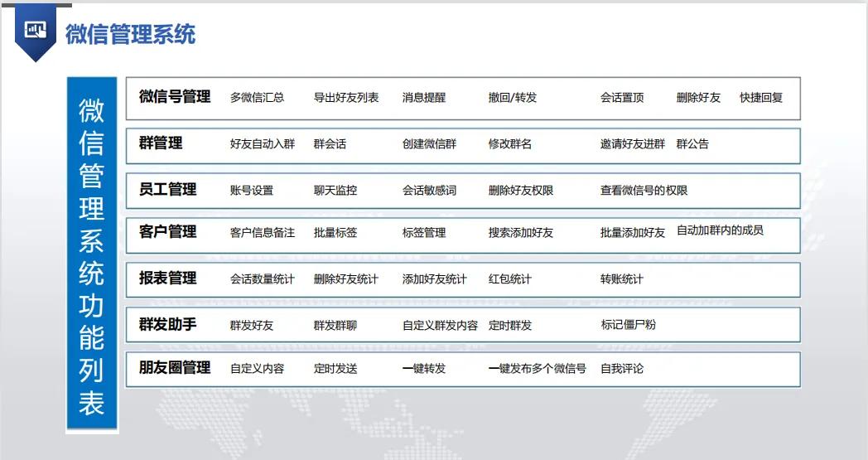Screen dimensions: 868x460
Task: Click 群会话 feature text
Action: (x=330, y=144)
